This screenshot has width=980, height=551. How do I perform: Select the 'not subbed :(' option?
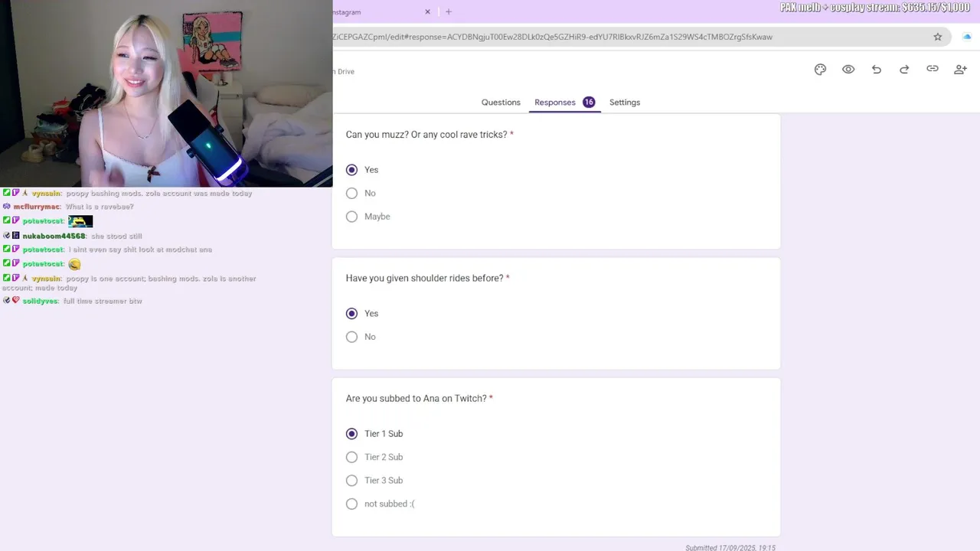[381, 504]
